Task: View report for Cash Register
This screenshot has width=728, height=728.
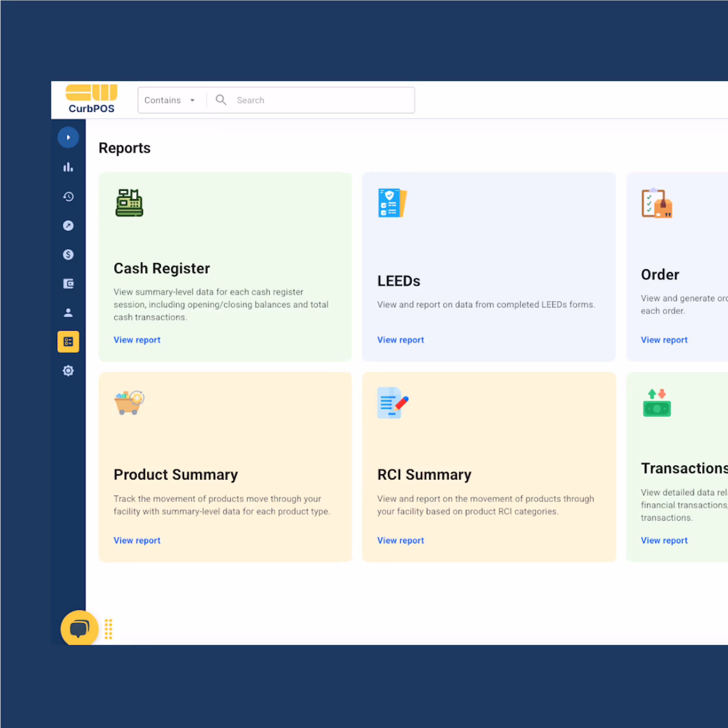Action: [137, 340]
